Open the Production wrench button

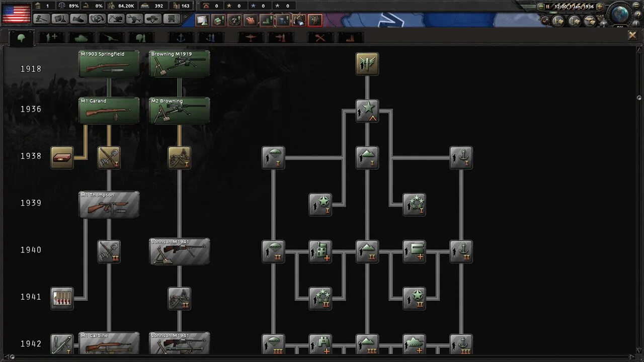pos(135,19)
